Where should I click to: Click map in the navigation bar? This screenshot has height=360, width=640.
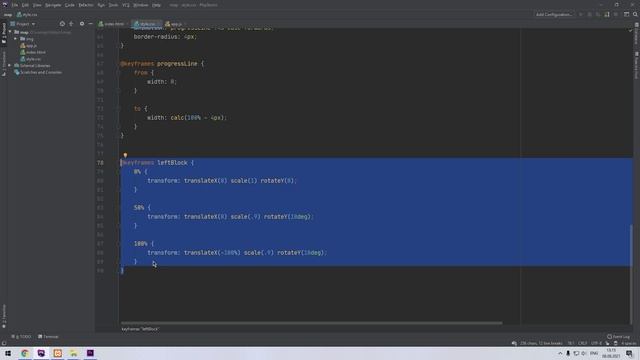point(8,15)
